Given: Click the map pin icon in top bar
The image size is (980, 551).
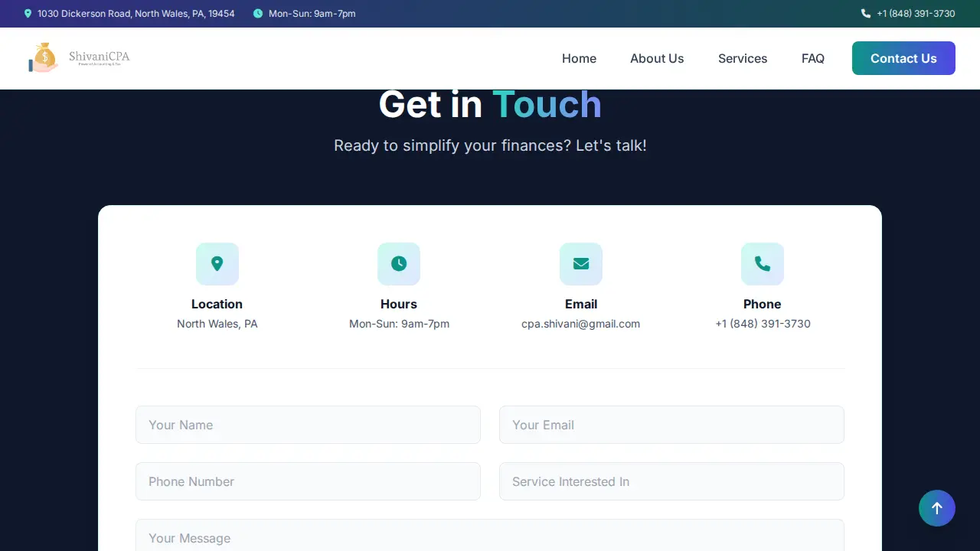Looking at the screenshot, I should 28,14.
